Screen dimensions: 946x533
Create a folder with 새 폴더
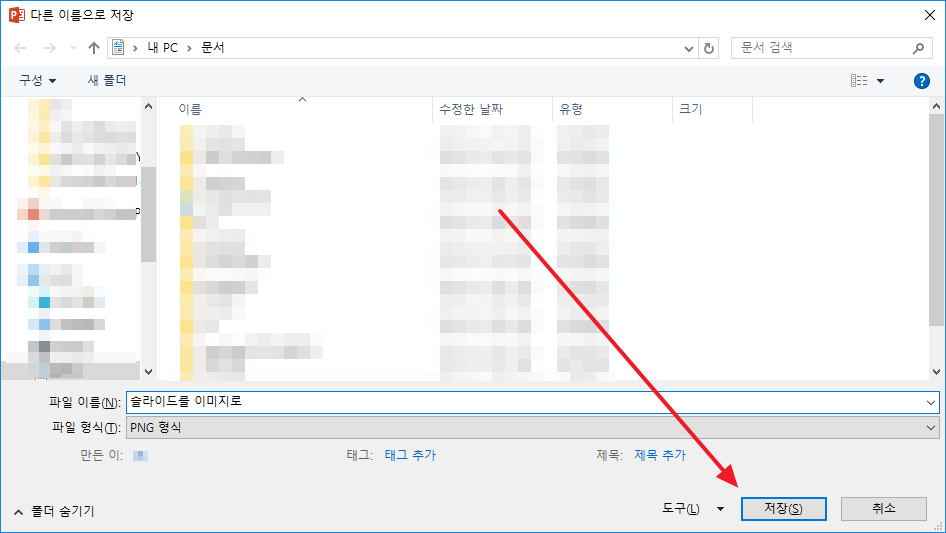(107, 80)
